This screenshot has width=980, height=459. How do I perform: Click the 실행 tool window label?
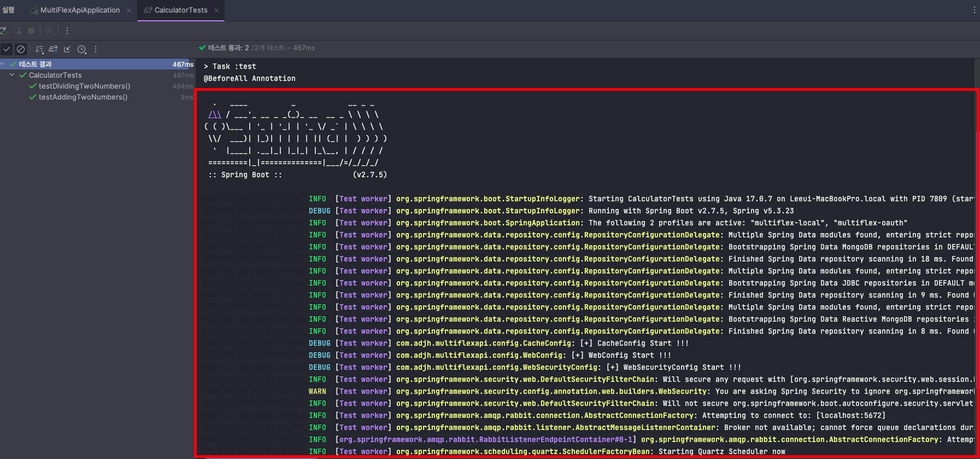tap(8, 10)
